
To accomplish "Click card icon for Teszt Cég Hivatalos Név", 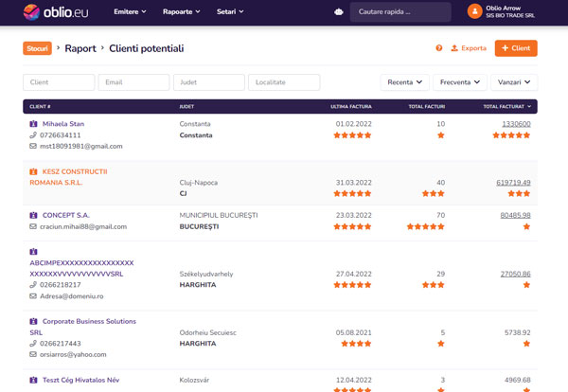I will (33, 380).
